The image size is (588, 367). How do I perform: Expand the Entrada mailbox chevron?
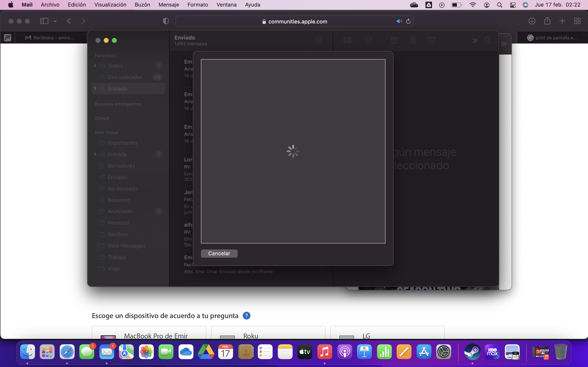pyautogui.click(x=95, y=154)
